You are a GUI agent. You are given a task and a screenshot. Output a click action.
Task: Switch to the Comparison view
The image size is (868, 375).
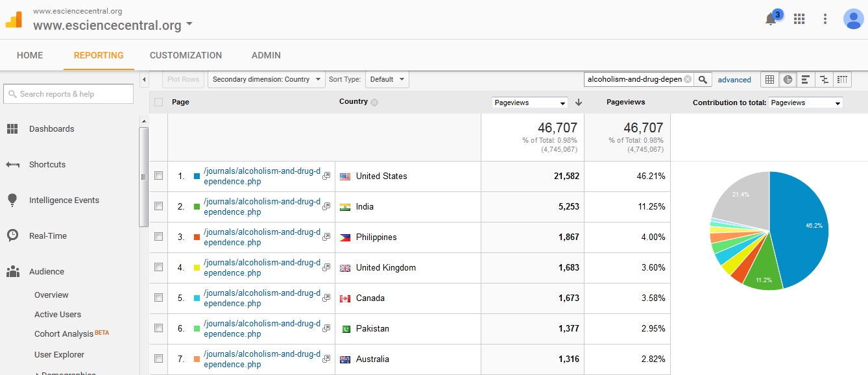click(824, 80)
